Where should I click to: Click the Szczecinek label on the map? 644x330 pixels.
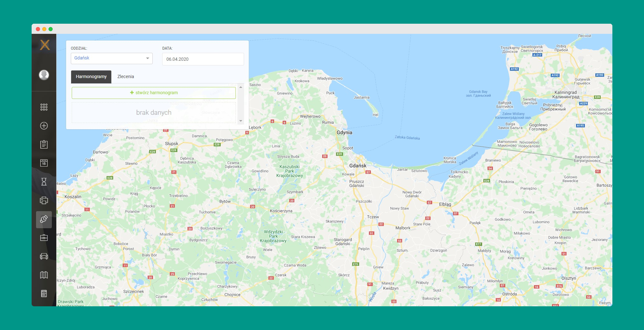pos(133,292)
